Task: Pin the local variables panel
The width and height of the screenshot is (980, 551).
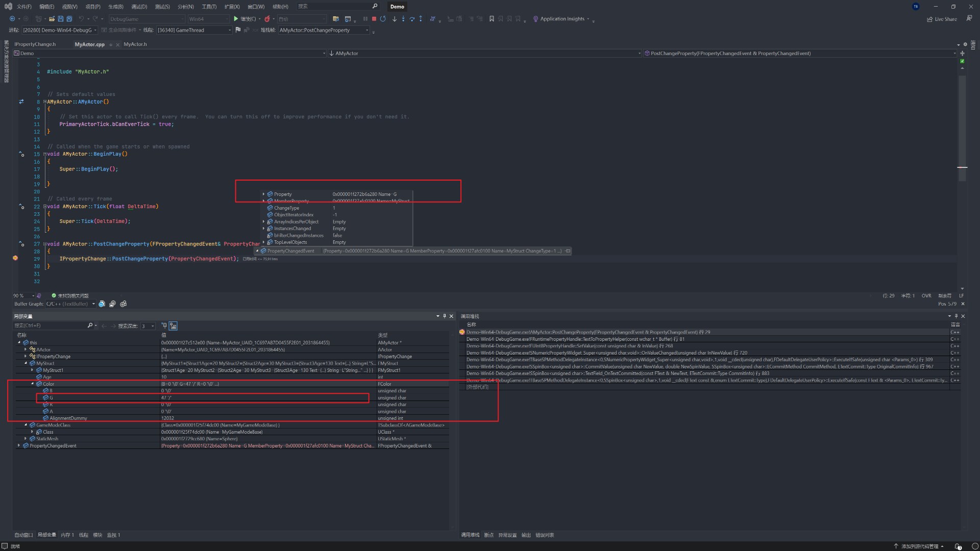Action: (x=444, y=316)
